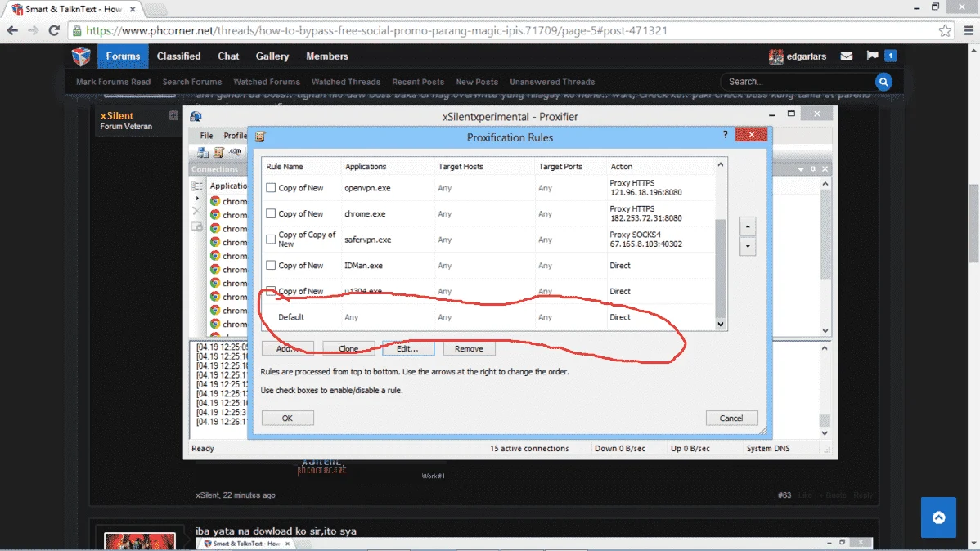Click the phcorner site logo

point(81,56)
